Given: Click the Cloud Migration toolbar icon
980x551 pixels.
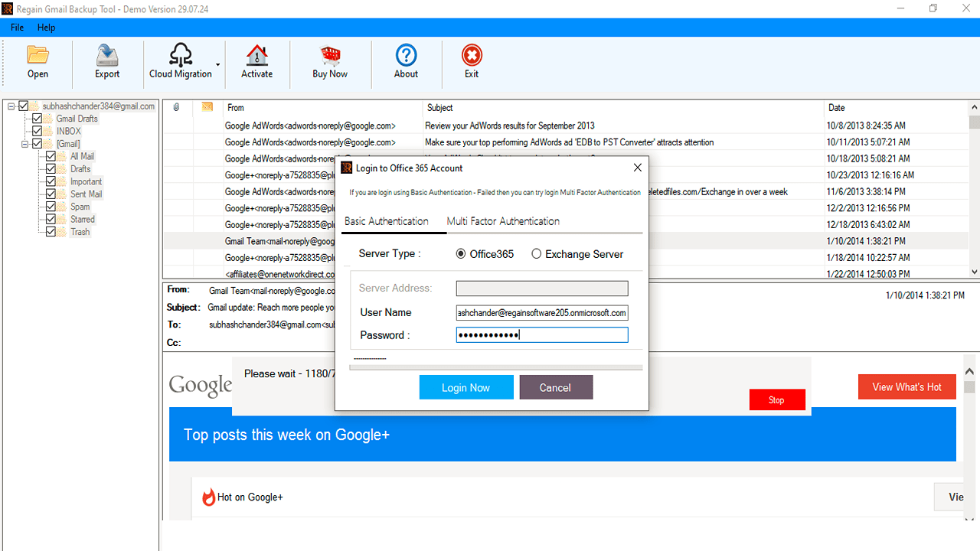Looking at the screenshot, I should point(181,61).
